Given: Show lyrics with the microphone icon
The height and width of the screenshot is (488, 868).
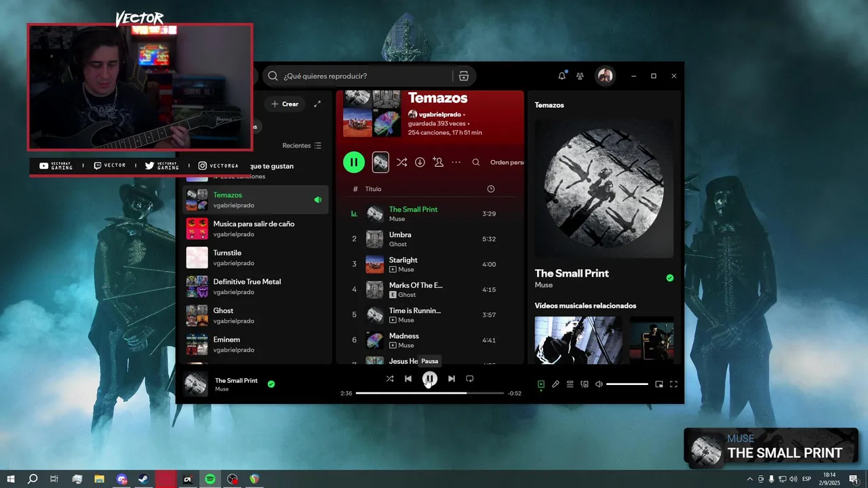Looking at the screenshot, I should pos(555,384).
